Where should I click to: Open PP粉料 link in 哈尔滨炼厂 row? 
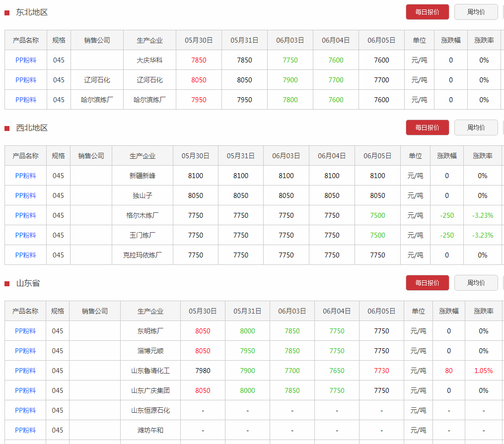(x=26, y=100)
